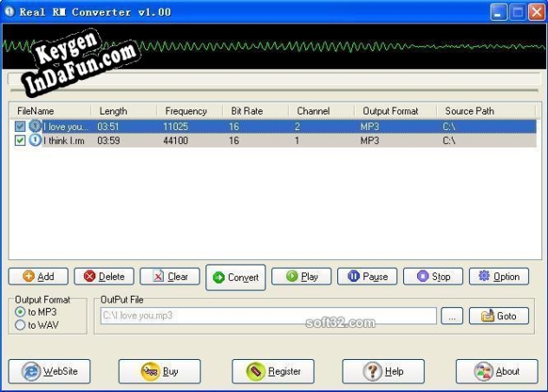The image size is (548, 392).
Task: Sort by Length column header
Action: (124, 111)
